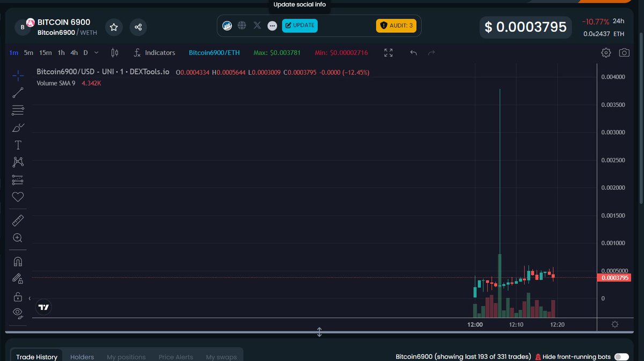The image size is (644, 361).
Task: Open the AUDIT: 3 warning badge
Action: pyautogui.click(x=396, y=25)
